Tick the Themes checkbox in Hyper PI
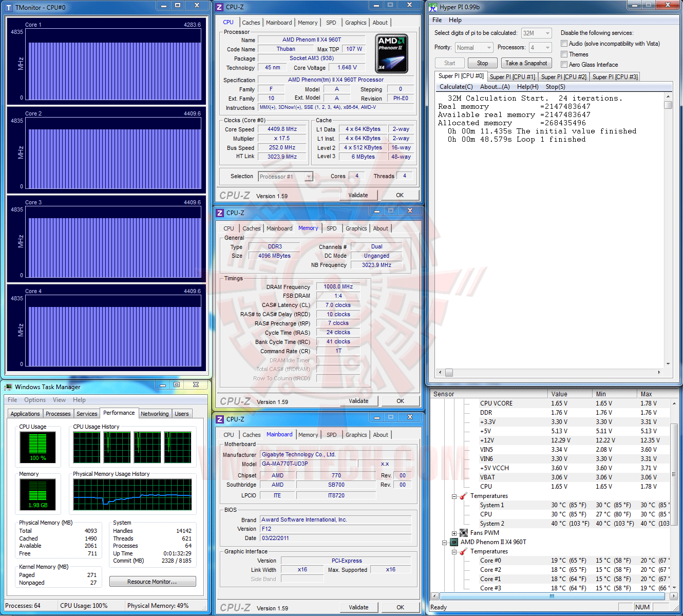683x616 pixels. (x=564, y=54)
